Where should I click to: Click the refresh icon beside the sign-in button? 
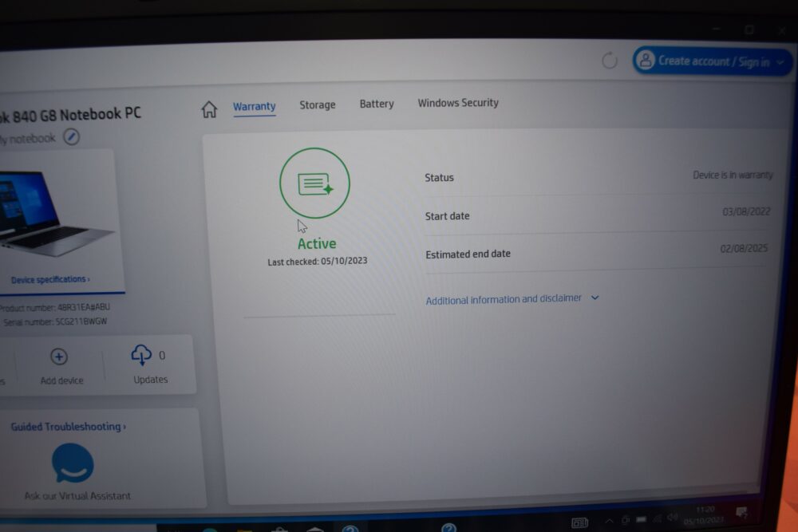point(609,61)
